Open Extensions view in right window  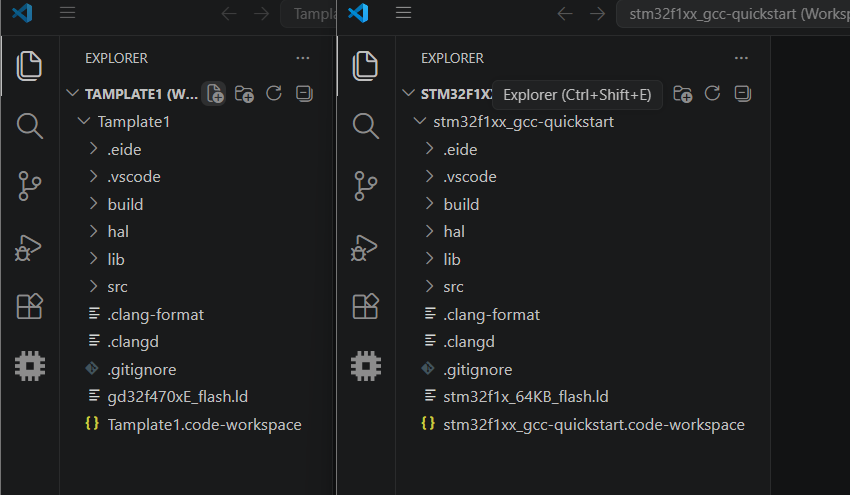[x=365, y=306]
